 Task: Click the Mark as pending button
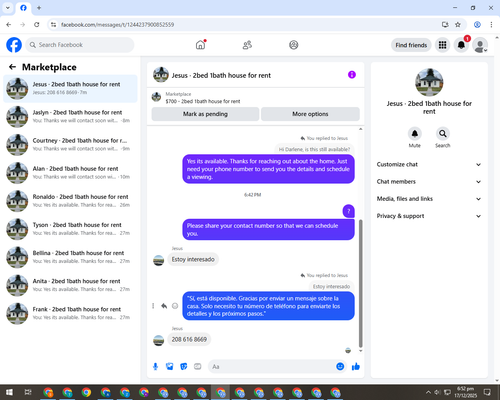205,114
